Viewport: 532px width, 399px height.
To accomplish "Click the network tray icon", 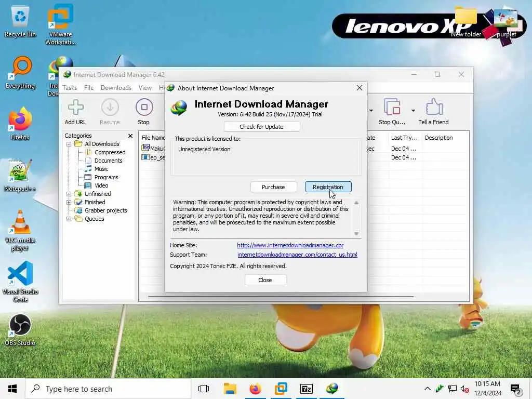I will click(453, 389).
